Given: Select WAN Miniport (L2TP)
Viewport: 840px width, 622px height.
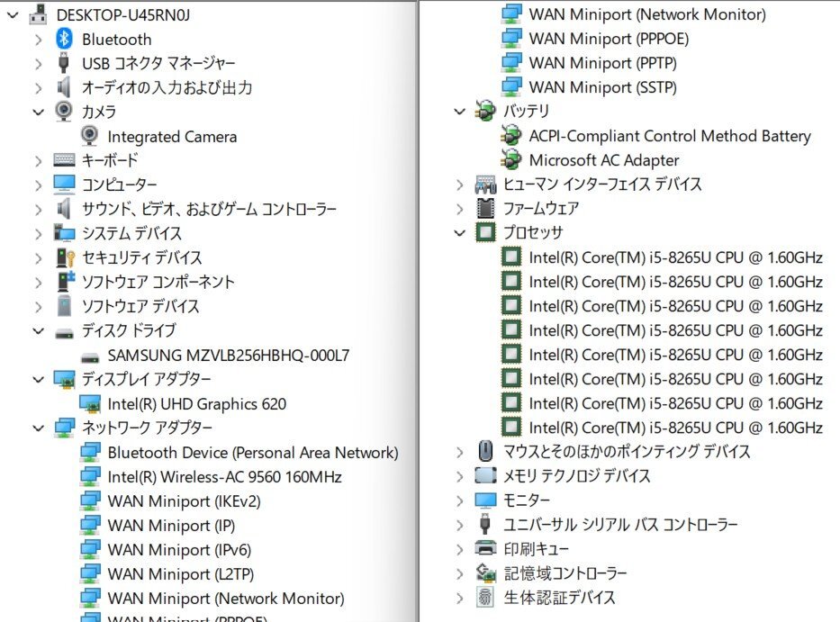Looking at the screenshot, I should pos(181,574).
